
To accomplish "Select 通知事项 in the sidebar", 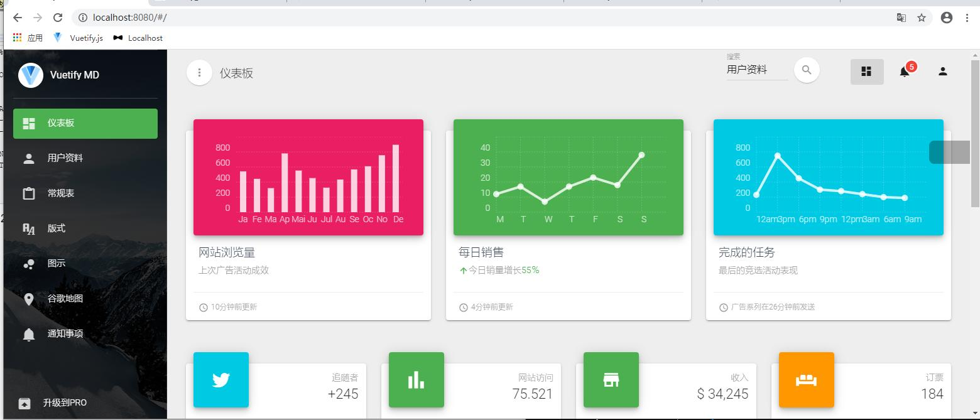I will (x=65, y=333).
